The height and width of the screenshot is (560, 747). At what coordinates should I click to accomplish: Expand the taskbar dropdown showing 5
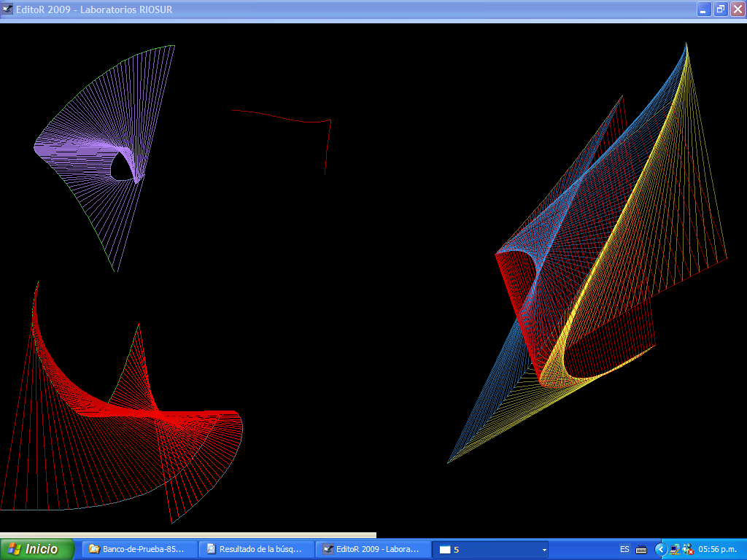(544, 550)
